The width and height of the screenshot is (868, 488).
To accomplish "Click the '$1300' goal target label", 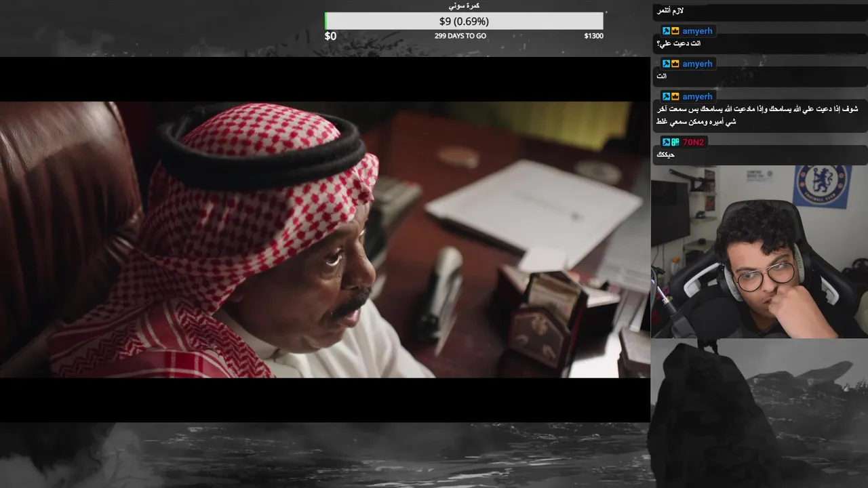I will coord(593,36).
